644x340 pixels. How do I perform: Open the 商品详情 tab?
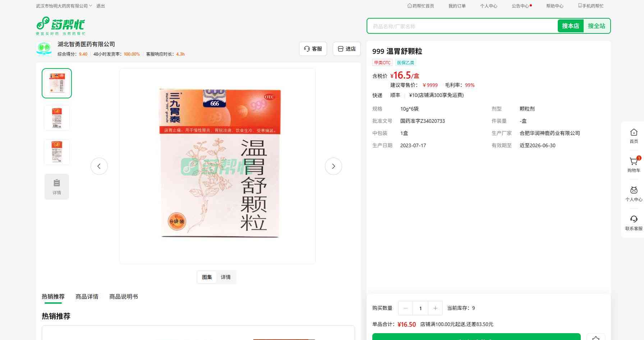coord(87,297)
